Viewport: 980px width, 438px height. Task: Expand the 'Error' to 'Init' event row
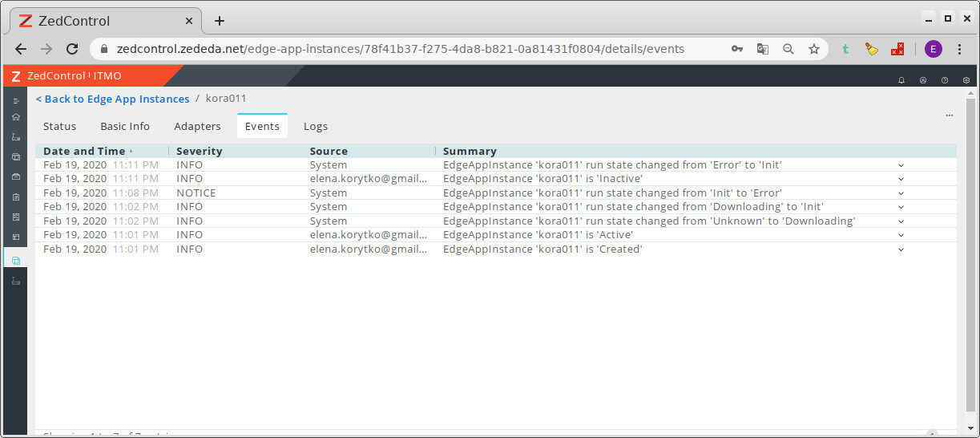901,165
